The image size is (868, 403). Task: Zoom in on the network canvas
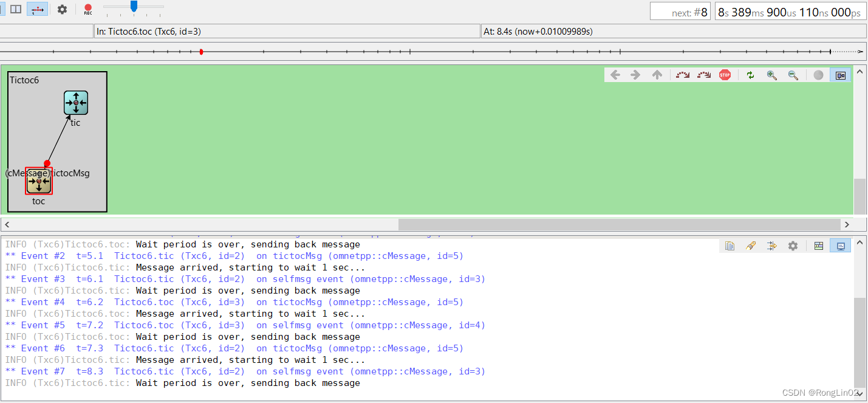point(772,75)
